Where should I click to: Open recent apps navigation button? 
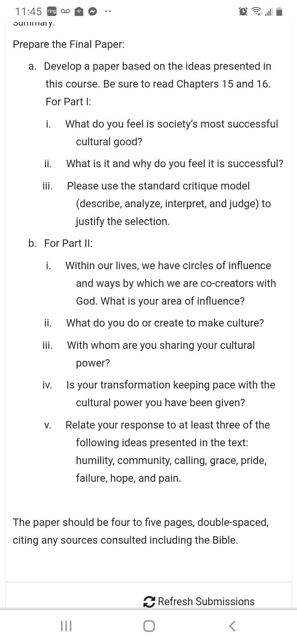point(66,626)
